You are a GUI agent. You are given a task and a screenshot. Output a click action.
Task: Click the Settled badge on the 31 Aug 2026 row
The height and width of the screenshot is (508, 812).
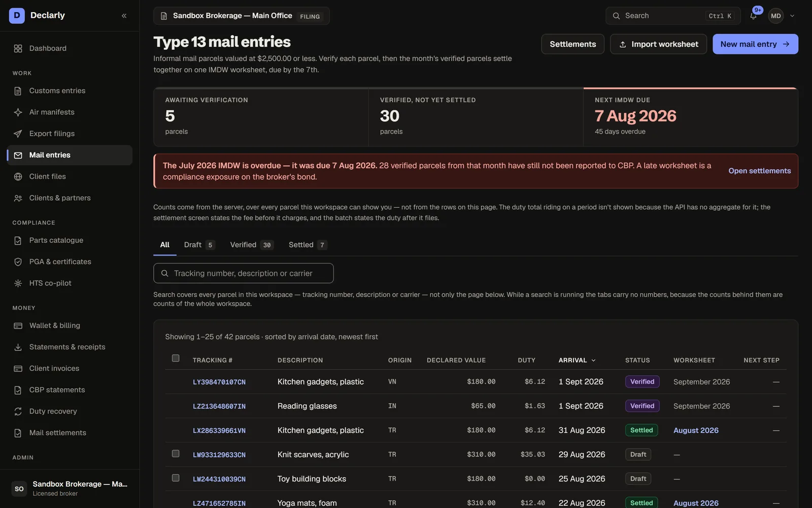(641, 430)
